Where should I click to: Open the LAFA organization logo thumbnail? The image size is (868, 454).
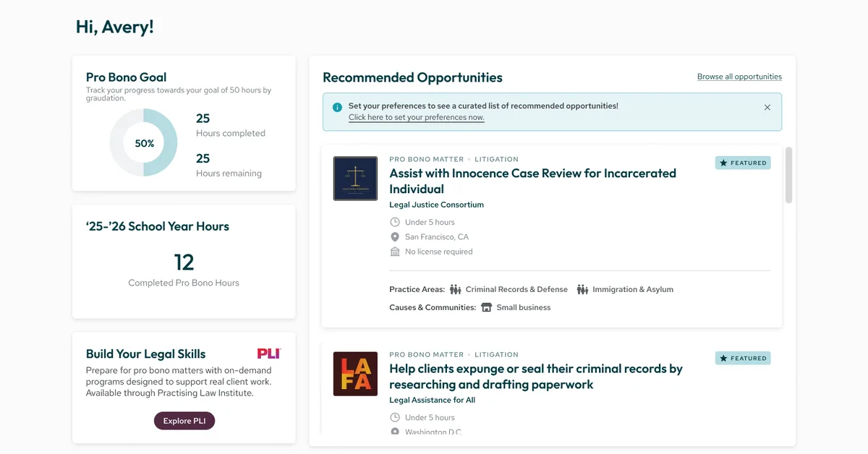(x=355, y=374)
